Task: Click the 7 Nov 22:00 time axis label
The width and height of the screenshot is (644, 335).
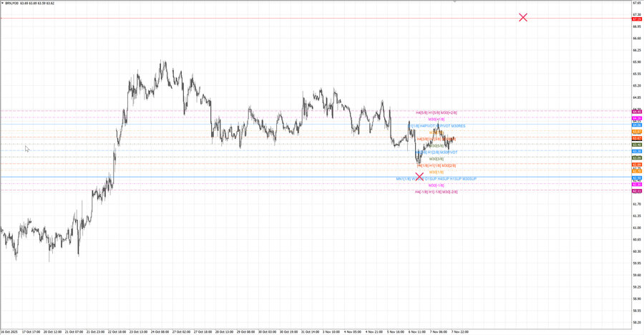Action: pos(459,331)
